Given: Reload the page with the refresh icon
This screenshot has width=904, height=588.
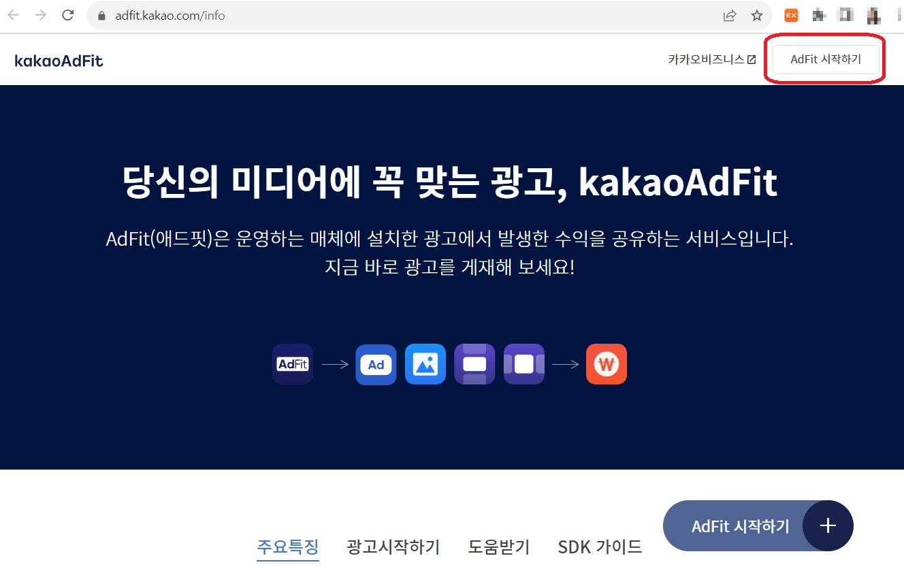Looking at the screenshot, I should coord(68,15).
